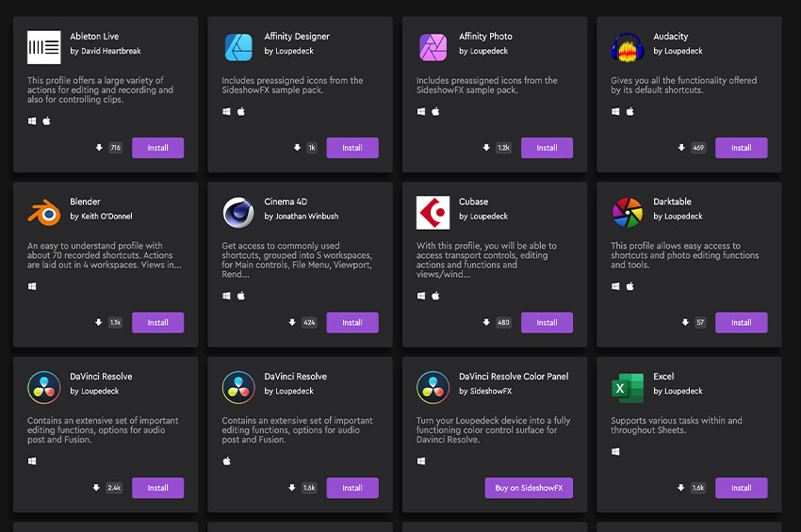
Task: Click the Cubase title text
Action: point(474,202)
